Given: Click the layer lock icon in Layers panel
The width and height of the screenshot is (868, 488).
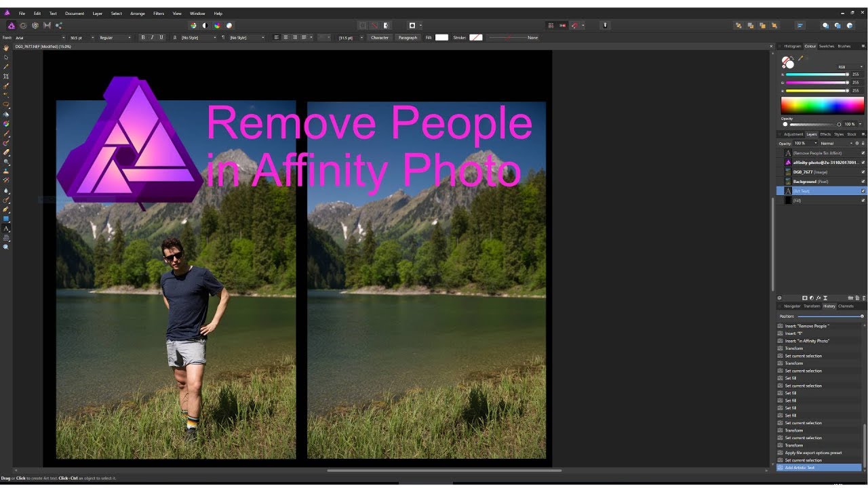Looking at the screenshot, I should coord(863,143).
